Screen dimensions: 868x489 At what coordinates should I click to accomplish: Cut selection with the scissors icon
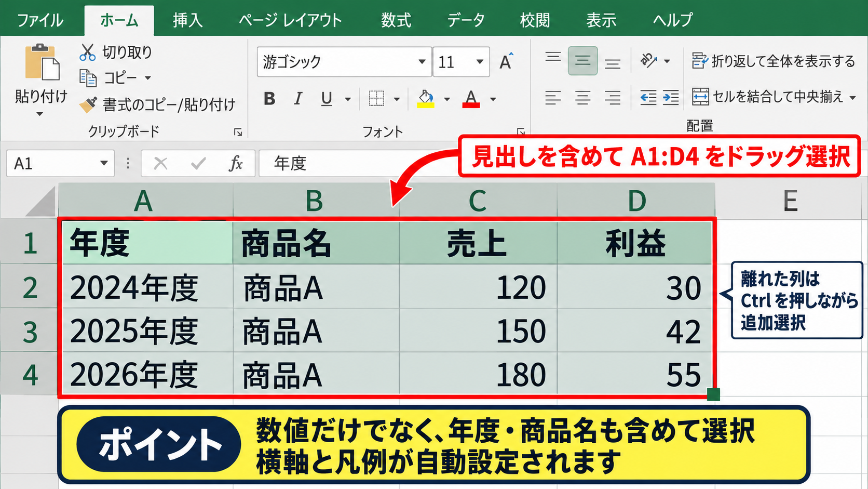pyautogui.click(x=87, y=52)
